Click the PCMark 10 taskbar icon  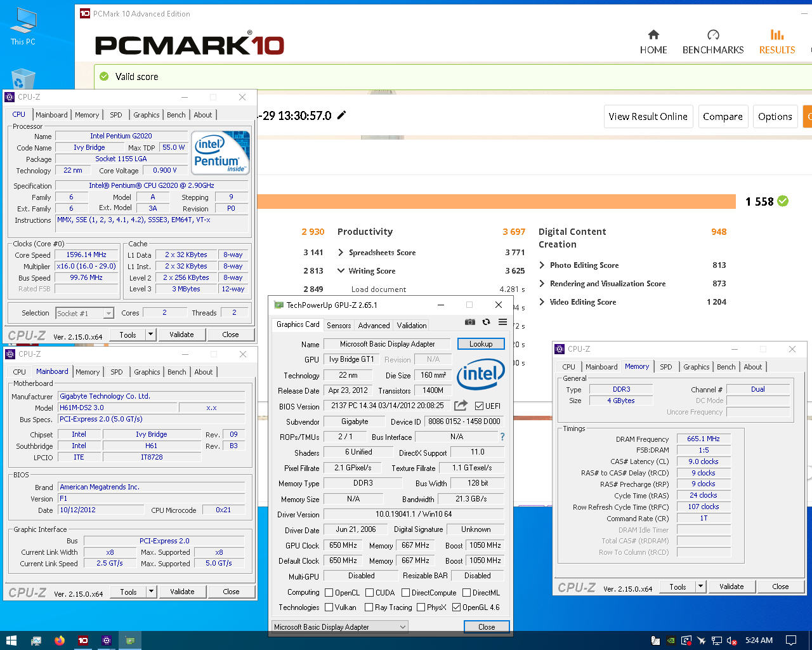pyautogui.click(x=83, y=640)
